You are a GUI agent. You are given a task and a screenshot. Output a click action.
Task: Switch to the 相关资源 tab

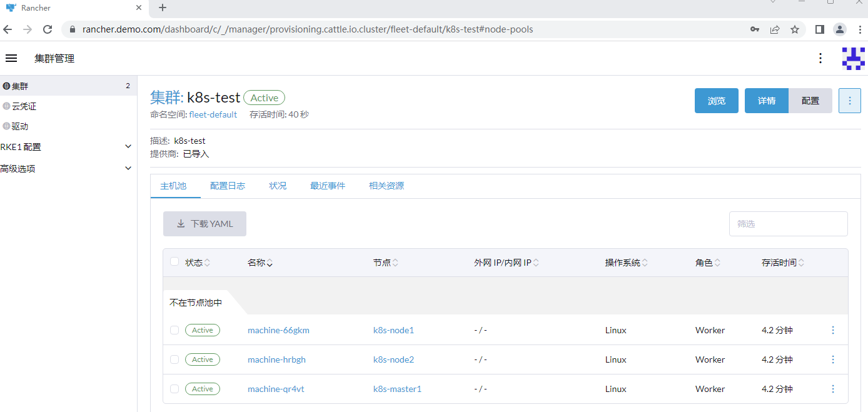386,186
